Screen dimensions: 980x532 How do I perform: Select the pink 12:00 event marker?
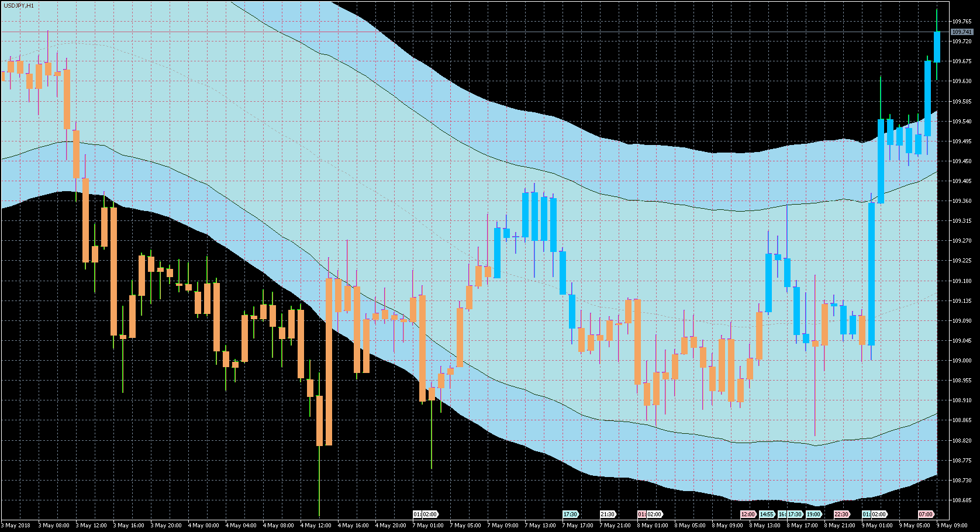coord(748,514)
